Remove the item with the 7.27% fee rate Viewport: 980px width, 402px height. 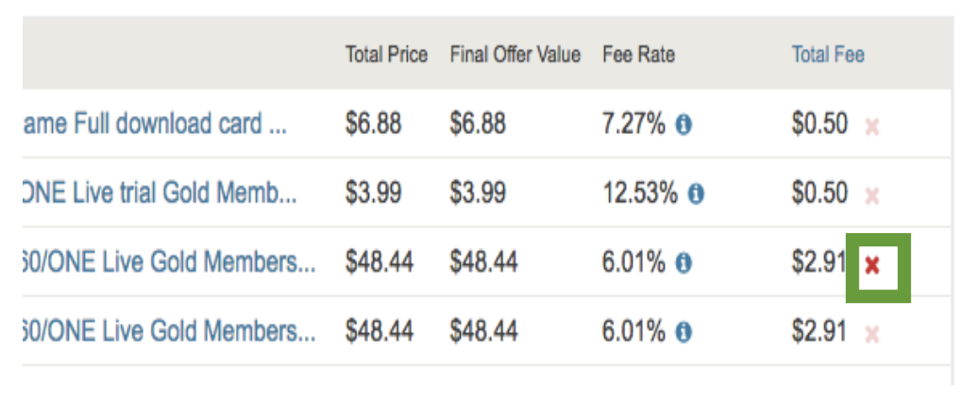click(x=871, y=128)
